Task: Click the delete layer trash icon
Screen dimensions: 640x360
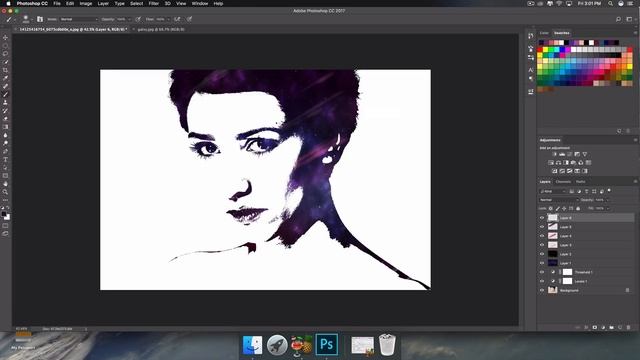Action: click(x=629, y=327)
